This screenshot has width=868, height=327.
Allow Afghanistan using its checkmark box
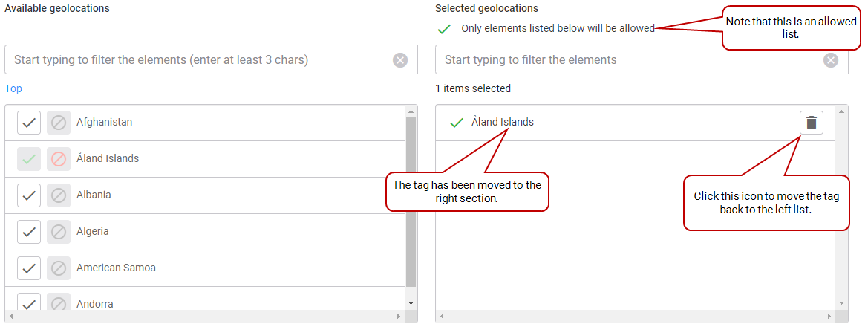click(x=29, y=123)
